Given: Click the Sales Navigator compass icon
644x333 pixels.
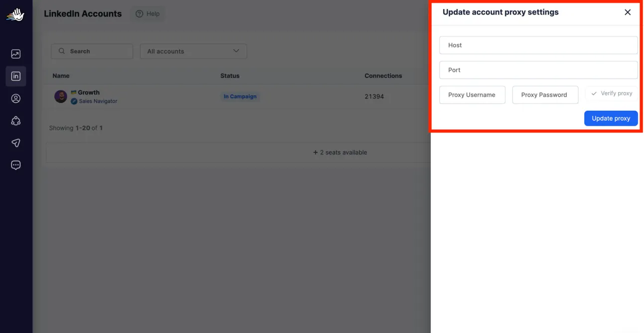Looking at the screenshot, I should (74, 101).
